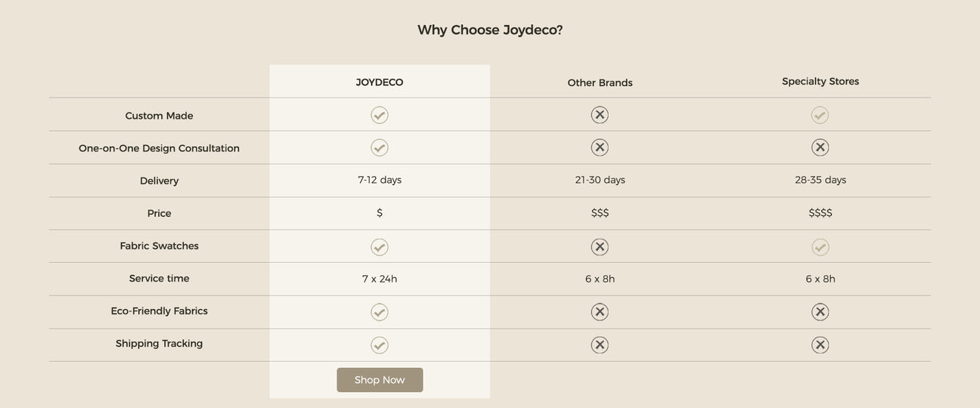Click Specialty Stores' Shipping Tracking X icon
This screenshot has width=980, height=408.
pyautogui.click(x=820, y=345)
